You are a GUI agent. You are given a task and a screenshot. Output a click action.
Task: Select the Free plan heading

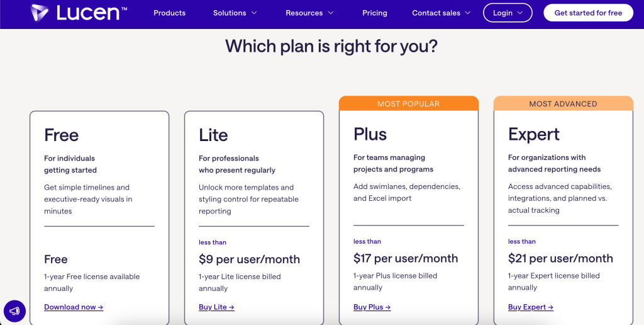click(61, 135)
